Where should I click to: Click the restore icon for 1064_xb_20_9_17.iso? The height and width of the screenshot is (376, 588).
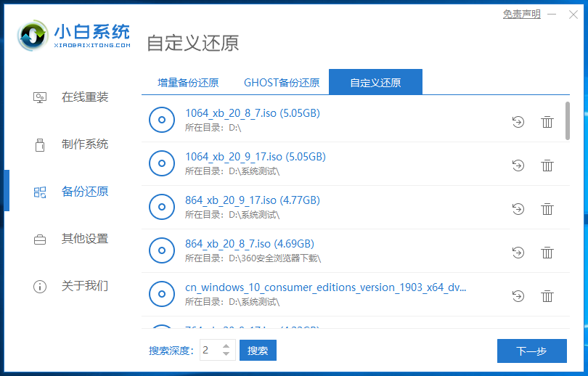pos(518,165)
